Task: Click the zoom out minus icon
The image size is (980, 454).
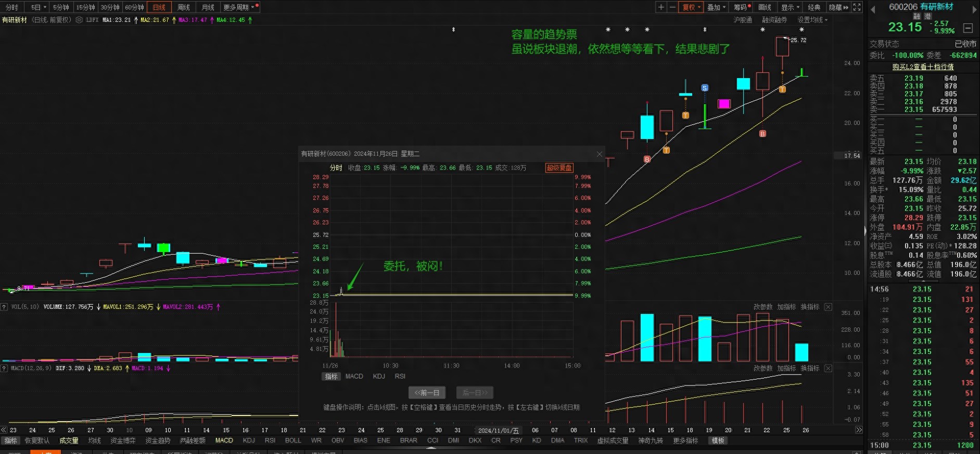Action: point(672,7)
